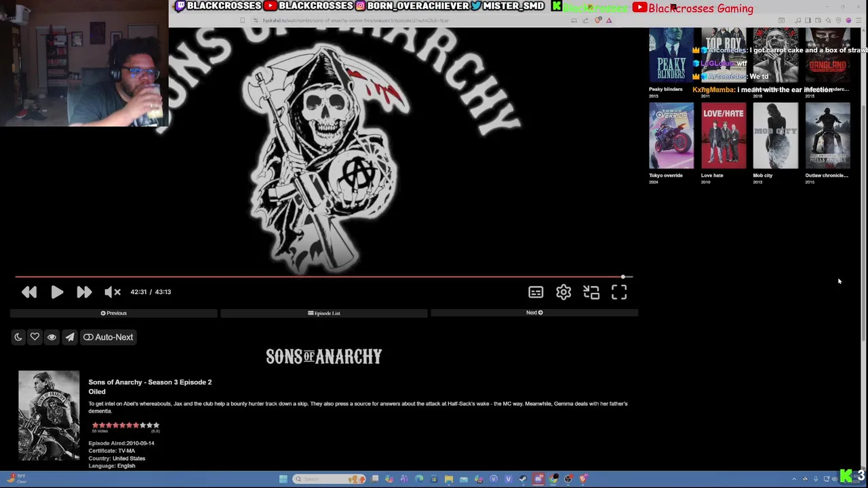Go to the Previous episode
Viewport: 868px width, 488px height.
pos(114,313)
